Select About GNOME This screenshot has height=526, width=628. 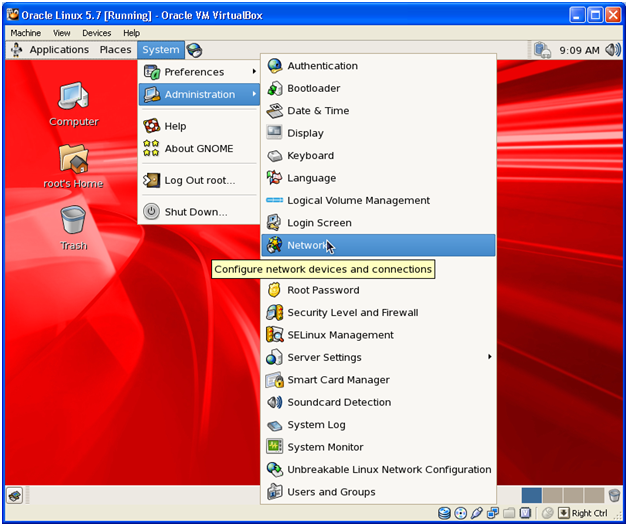(x=199, y=149)
